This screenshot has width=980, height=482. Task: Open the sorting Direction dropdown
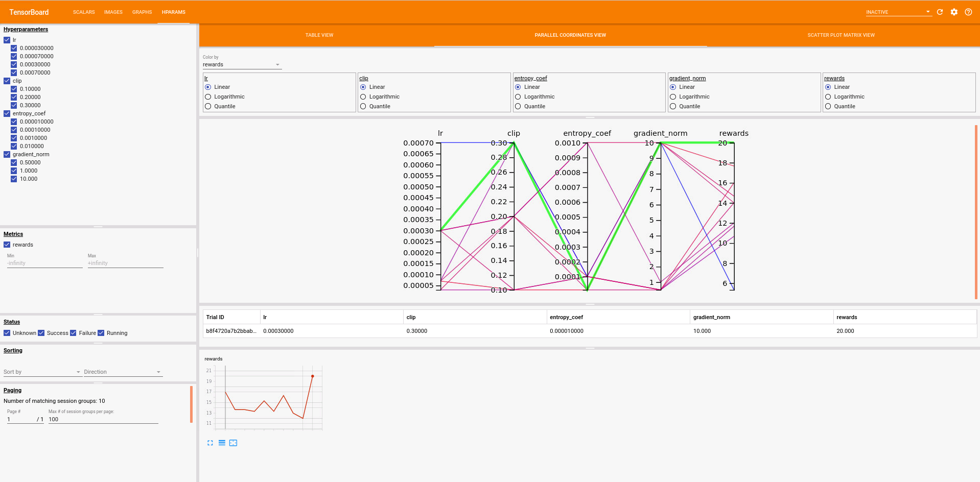click(x=123, y=372)
